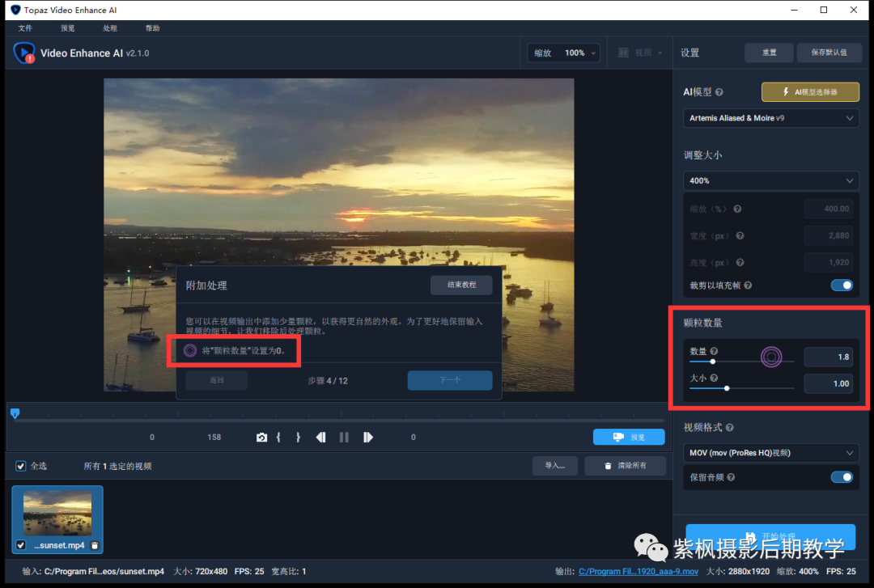Step back to previous frame

tap(321, 438)
